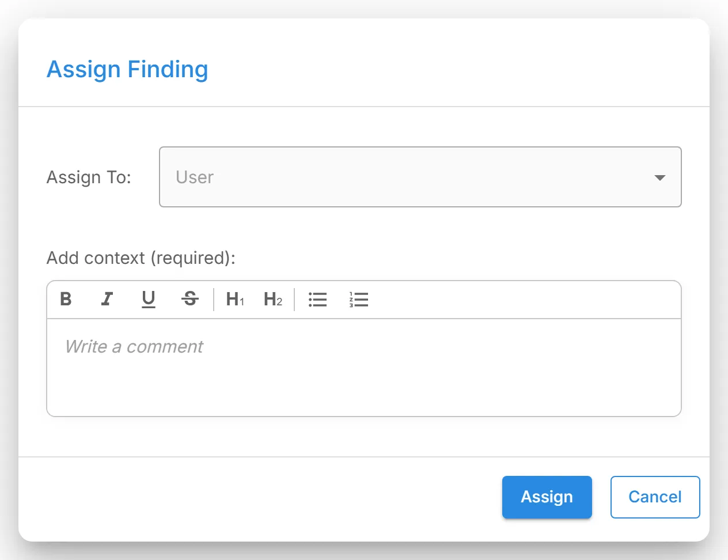Click the Assign To: label
Viewport: 728px width, 560px height.
(89, 177)
